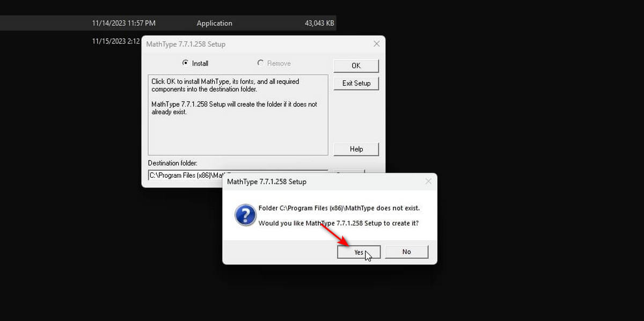Click the 43,043 KB file size
Image resolution: width=644 pixels, height=321 pixels.
[320, 23]
